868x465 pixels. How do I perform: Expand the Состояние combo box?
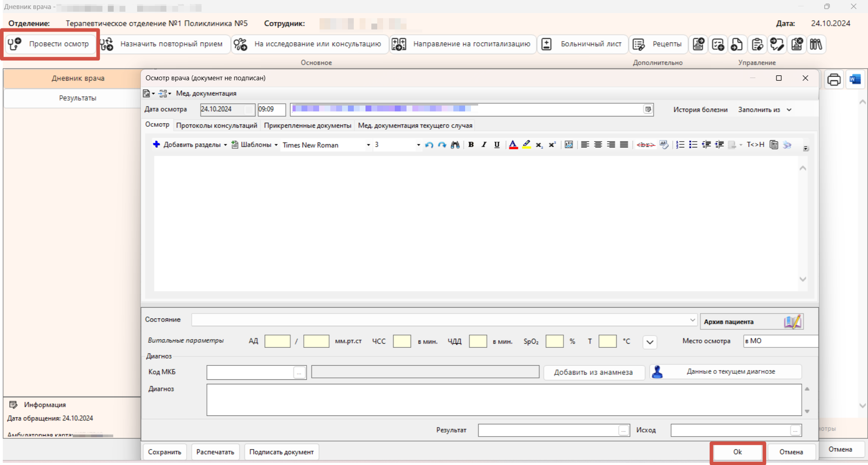(693, 320)
